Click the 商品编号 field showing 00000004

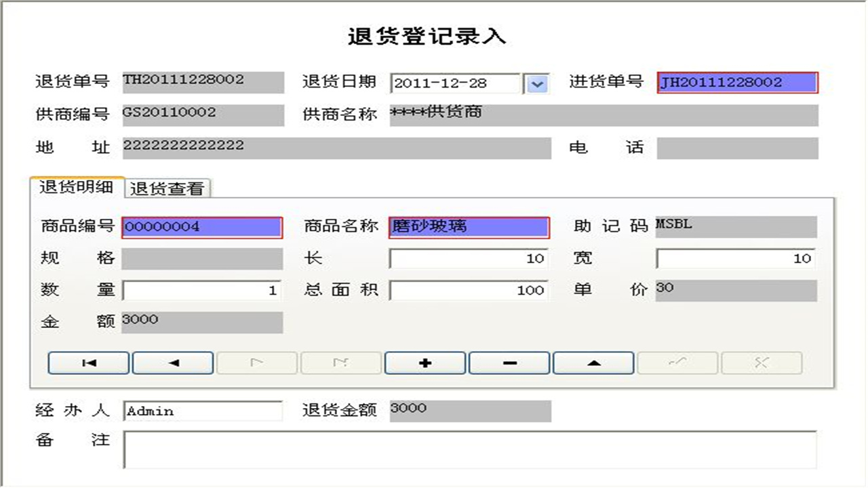coord(201,227)
